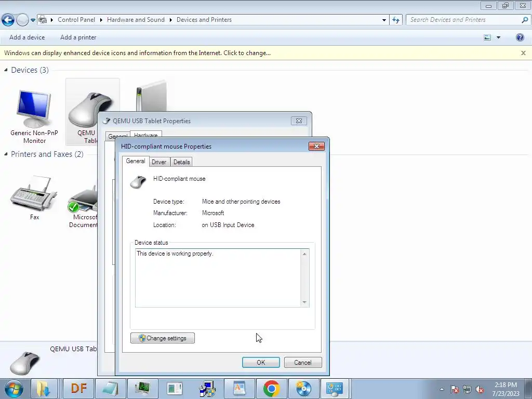Click Add a printer
The height and width of the screenshot is (399, 532).
coord(78,37)
